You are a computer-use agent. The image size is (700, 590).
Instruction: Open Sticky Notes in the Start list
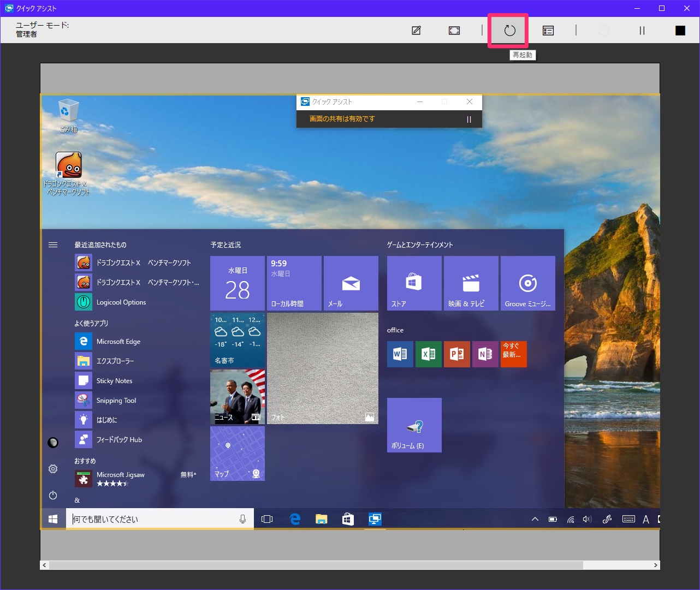138,380
